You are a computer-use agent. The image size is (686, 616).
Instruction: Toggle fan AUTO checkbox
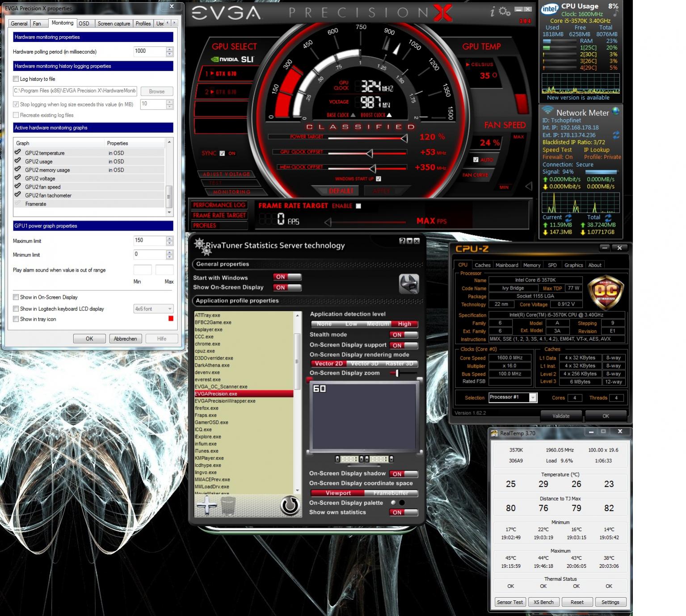pyautogui.click(x=476, y=159)
